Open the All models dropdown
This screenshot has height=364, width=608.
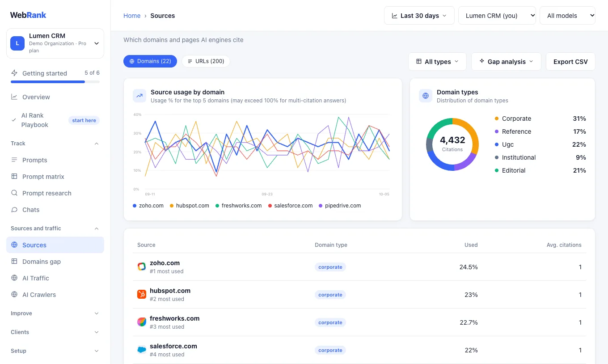pos(567,16)
